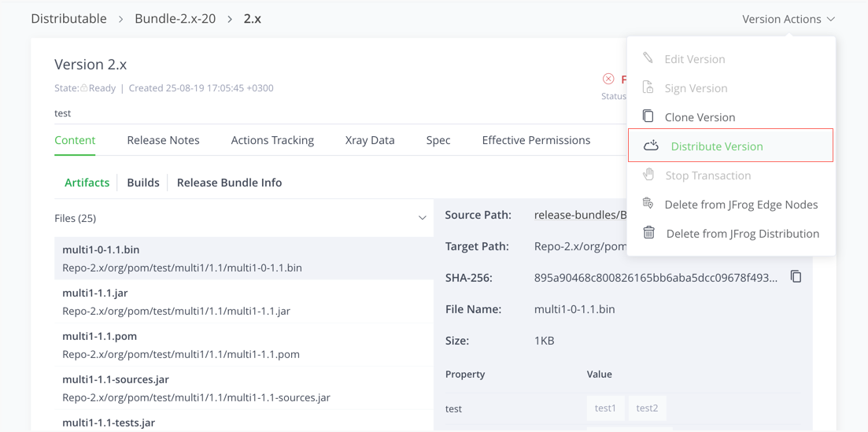868x432 pixels.
Task: Select the Builds sub-tab
Action: pyautogui.click(x=143, y=183)
